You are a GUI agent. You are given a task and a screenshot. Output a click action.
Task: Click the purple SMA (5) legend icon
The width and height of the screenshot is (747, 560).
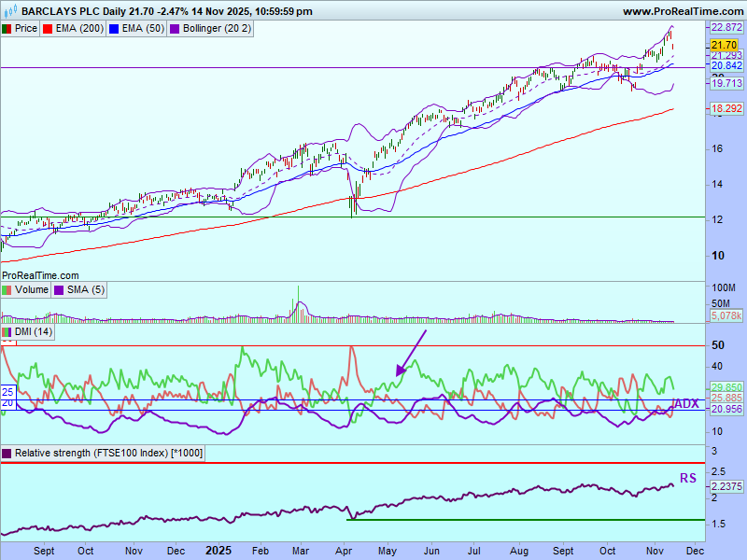pyautogui.click(x=59, y=290)
